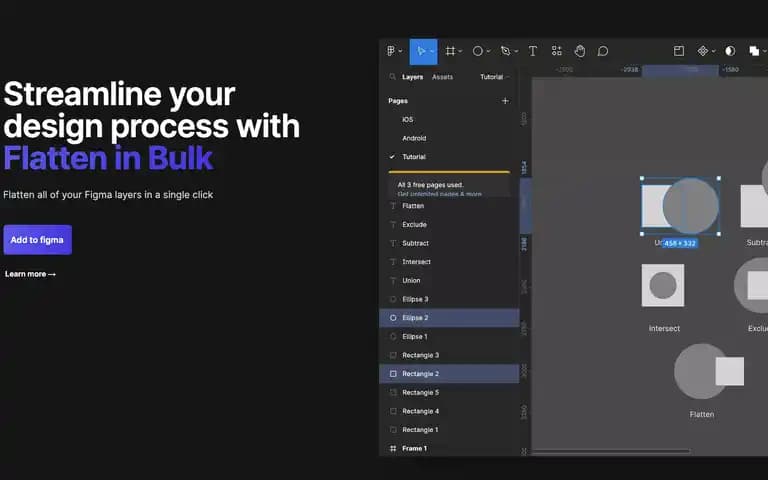Select the Text tool
Image resolution: width=768 pixels, height=480 pixels.
click(x=533, y=51)
